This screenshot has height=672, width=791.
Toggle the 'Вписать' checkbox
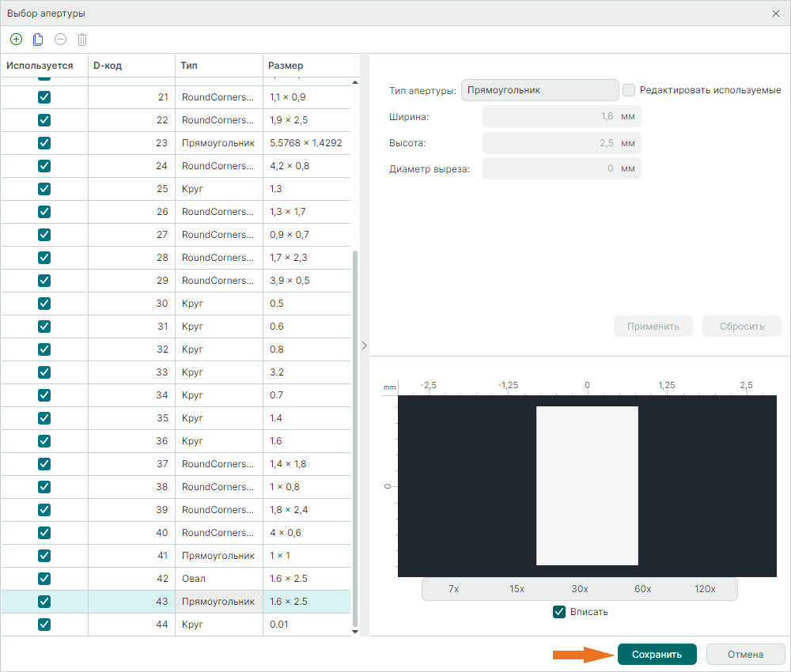coord(560,612)
